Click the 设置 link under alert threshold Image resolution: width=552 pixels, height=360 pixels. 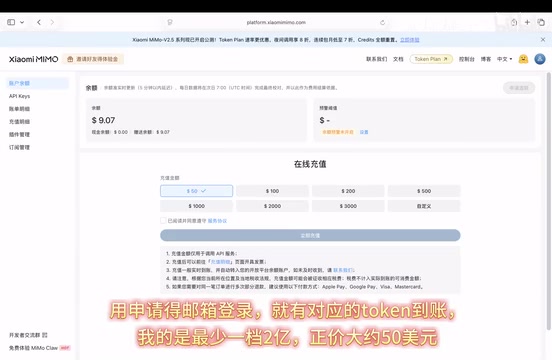364,132
